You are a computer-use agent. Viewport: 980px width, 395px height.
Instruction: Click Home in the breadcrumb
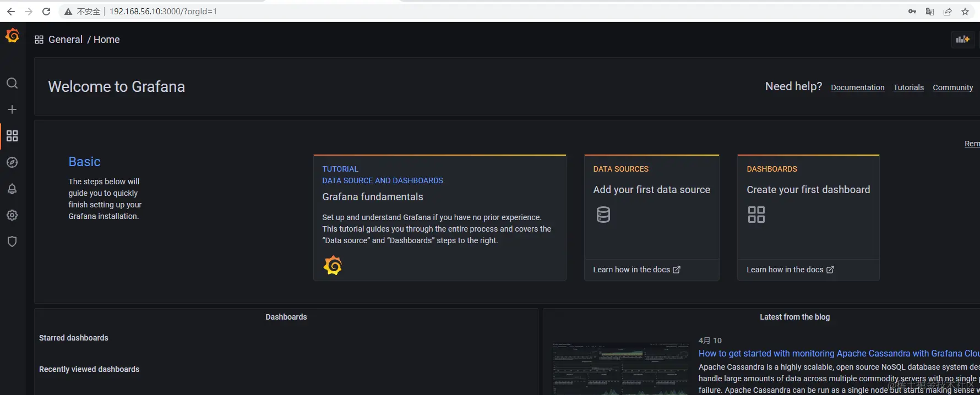(x=107, y=40)
